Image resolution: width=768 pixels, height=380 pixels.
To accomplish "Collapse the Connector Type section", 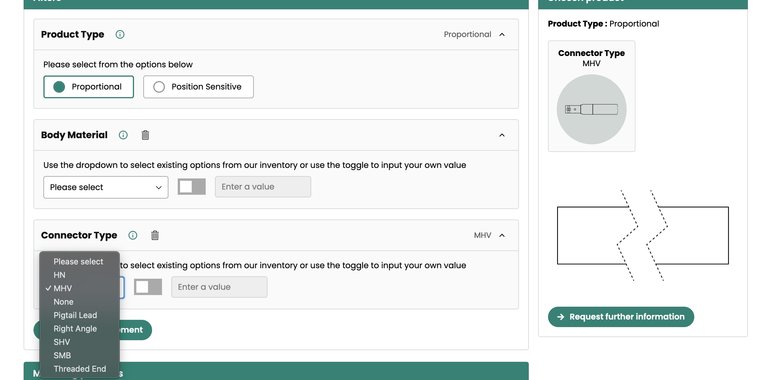I will [502, 236].
